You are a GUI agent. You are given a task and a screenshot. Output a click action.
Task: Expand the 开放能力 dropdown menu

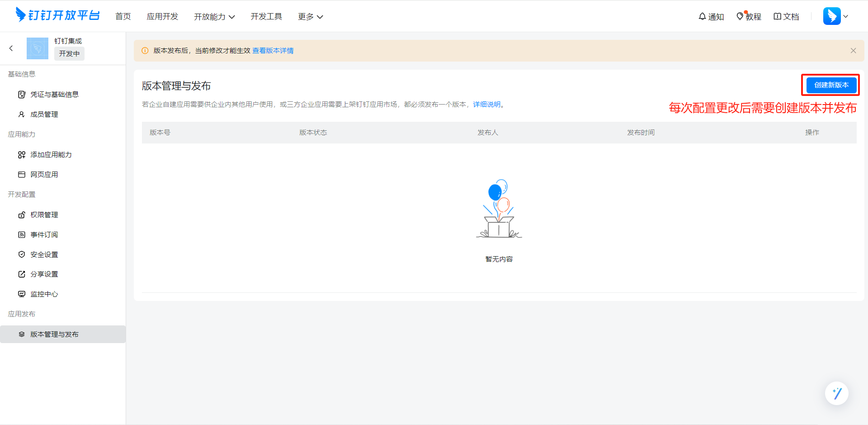(214, 17)
